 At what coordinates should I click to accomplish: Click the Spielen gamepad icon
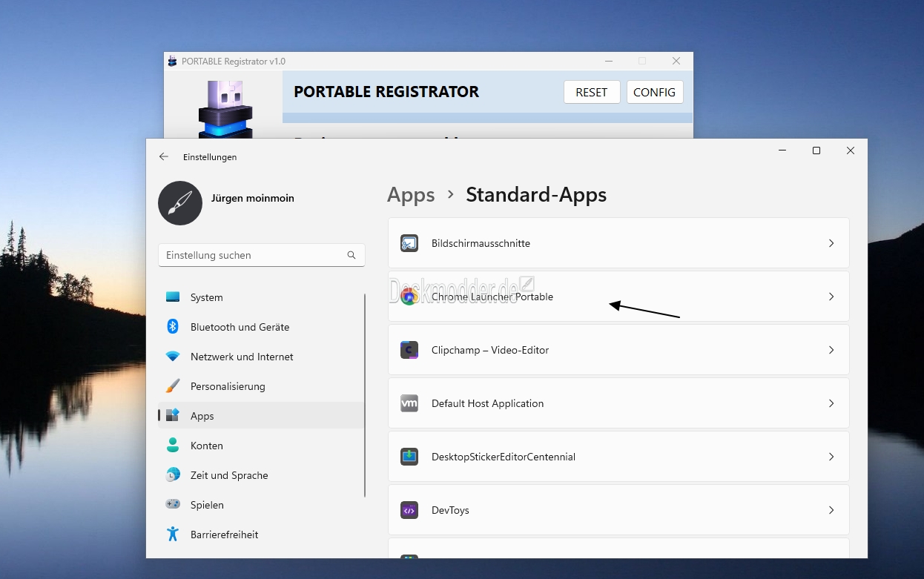[173, 504]
